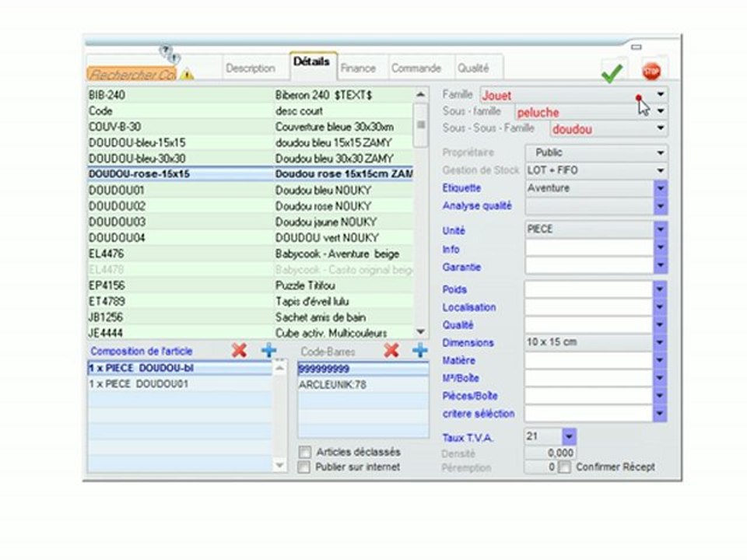Add barcode with blue plus icon

[x=419, y=351]
